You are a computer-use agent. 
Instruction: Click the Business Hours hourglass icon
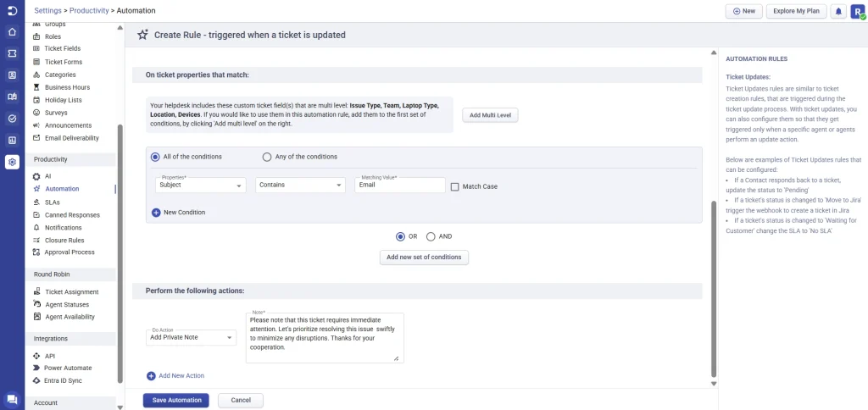[36, 87]
